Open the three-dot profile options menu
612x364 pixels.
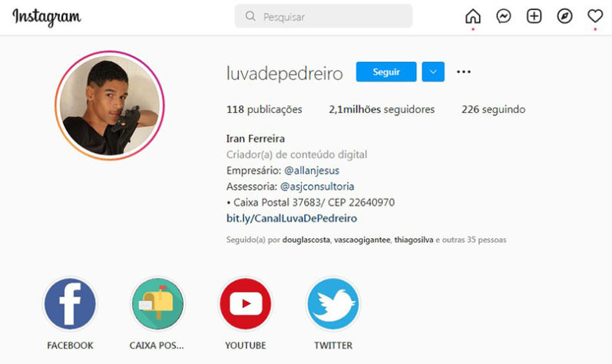(x=464, y=71)
